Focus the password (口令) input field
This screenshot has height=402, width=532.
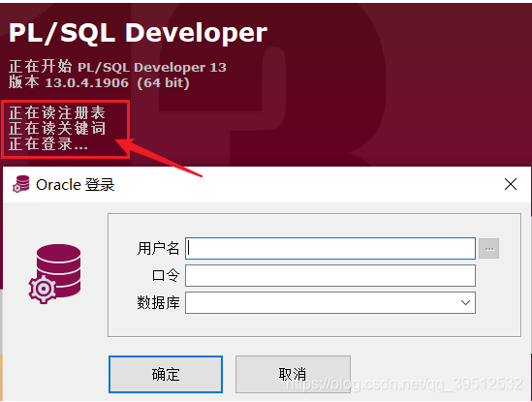(330, 275)
